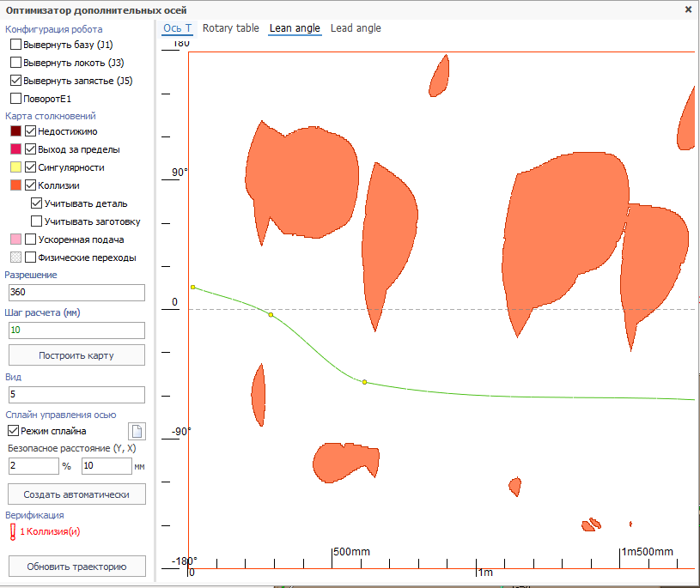The image size is (700, 588).
Task: Select the middle yellow spline control point
Action: [x=271, y=315]
